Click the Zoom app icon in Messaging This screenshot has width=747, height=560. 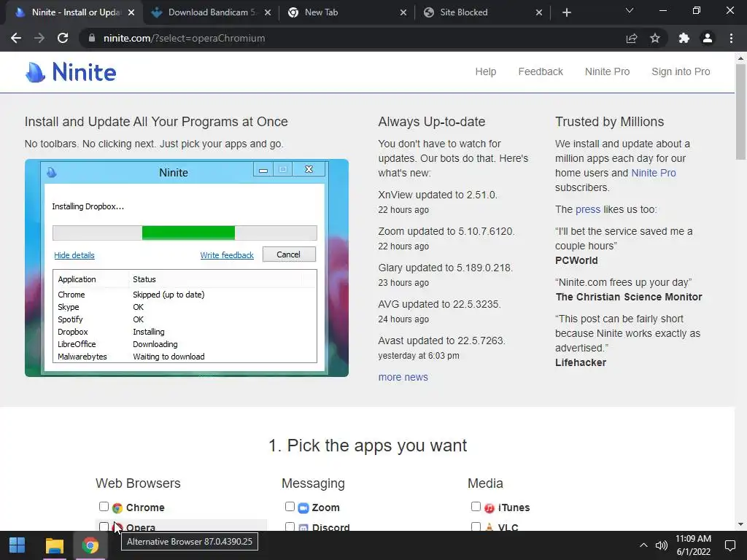pos(303,508)
